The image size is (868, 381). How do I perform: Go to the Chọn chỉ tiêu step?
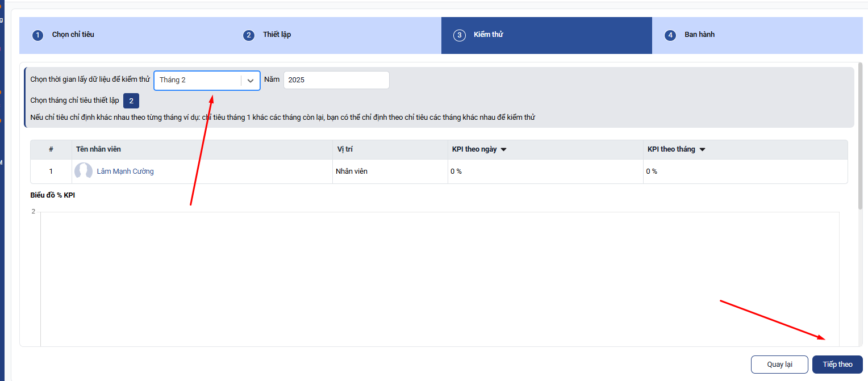coord(73,35)
